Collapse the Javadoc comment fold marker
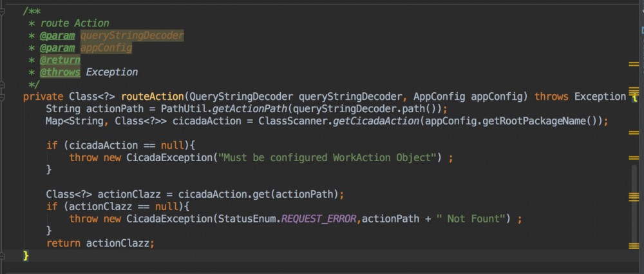644x274 pixels. (x=3, y=12)
